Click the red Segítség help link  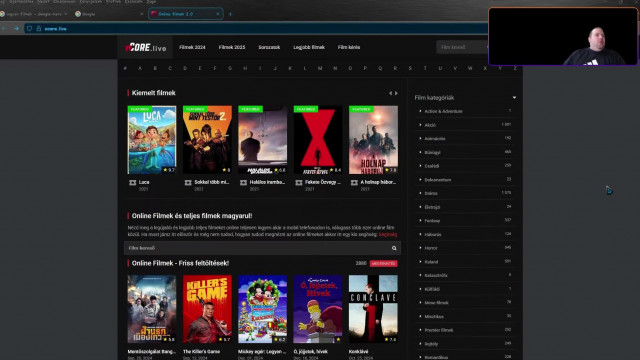[388, 234]
